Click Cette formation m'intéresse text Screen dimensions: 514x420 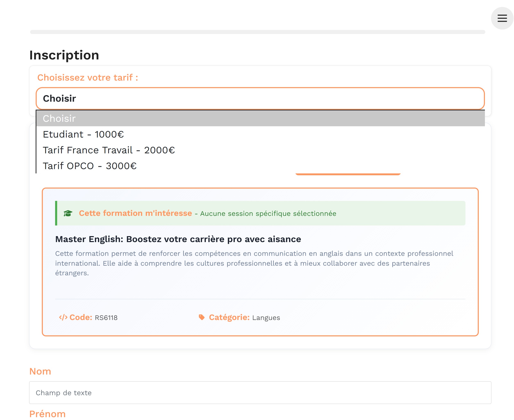[135, 213]
